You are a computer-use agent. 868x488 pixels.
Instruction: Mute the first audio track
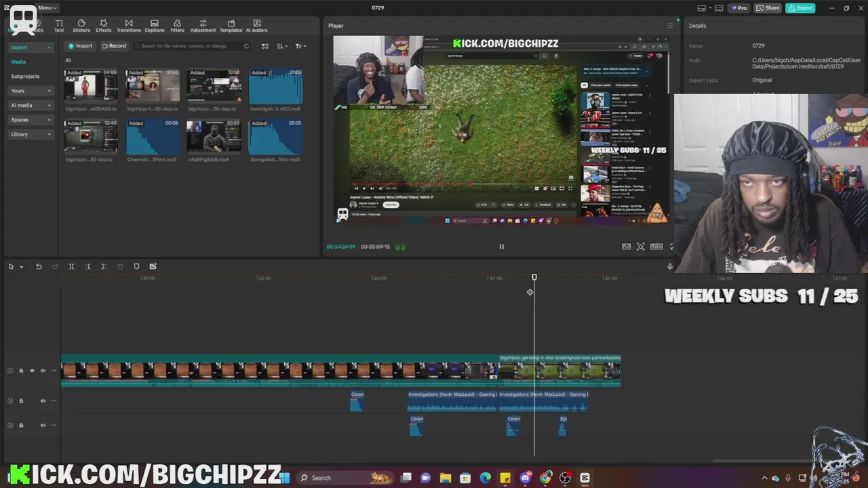point(43,401)
